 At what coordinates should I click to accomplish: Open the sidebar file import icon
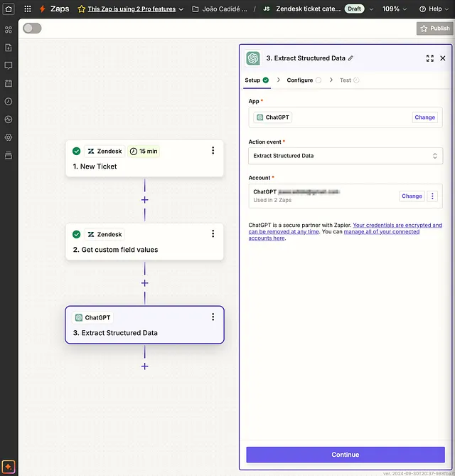click(9, 48)
